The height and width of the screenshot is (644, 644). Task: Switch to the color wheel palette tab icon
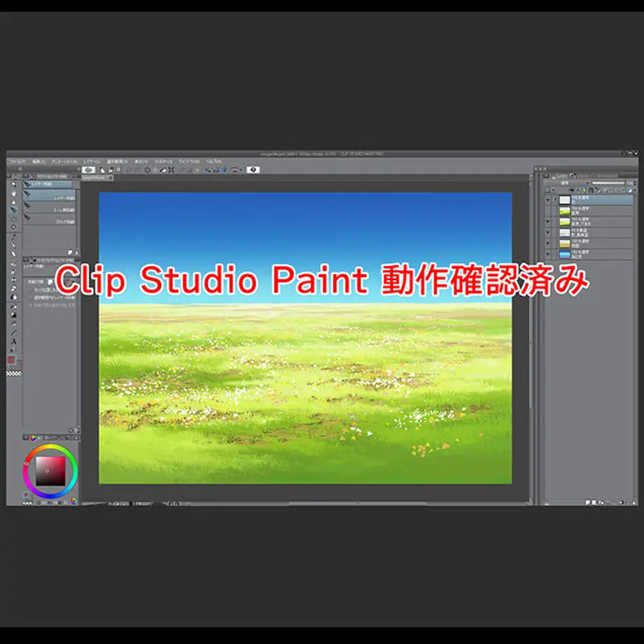point(34,437)
